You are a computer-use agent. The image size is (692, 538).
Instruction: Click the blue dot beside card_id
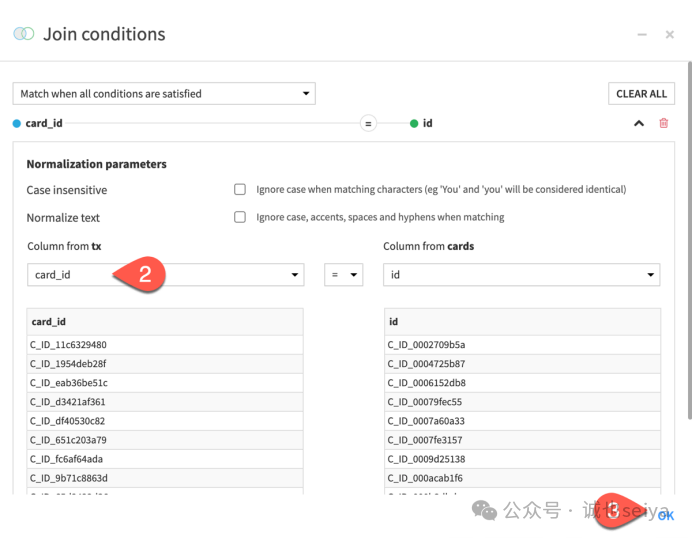click(x=17, y=124)
